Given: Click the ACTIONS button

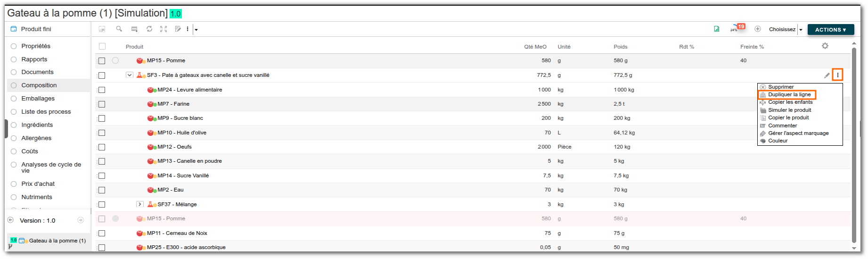Looking at the screenshot, I should pyautogui.click(x=830, y=30).
